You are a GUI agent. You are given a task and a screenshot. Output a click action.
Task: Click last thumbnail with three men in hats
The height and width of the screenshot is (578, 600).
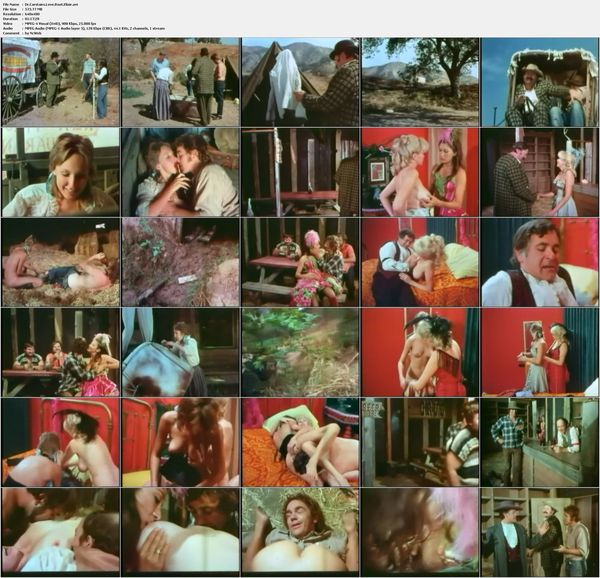(x=540, y=532)
